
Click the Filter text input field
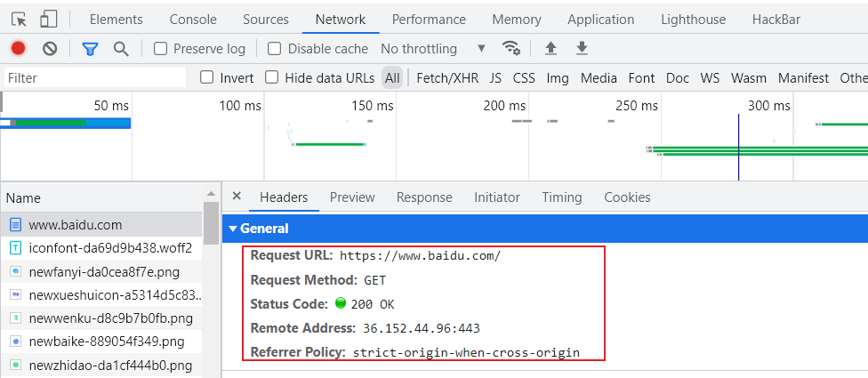(93, 78)
